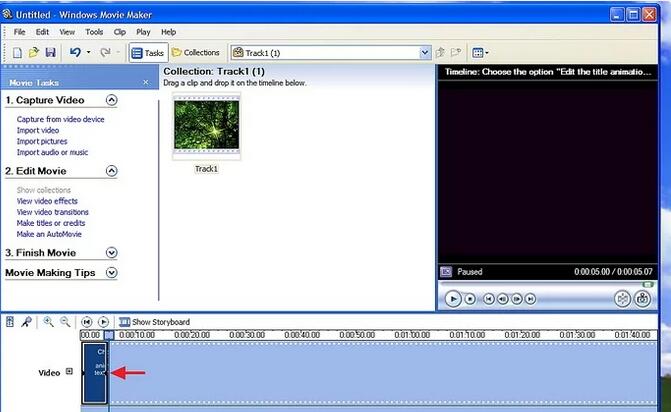The image size is (671, 412).
Task: Expand the Video track plus box
Action: (69, 371)
